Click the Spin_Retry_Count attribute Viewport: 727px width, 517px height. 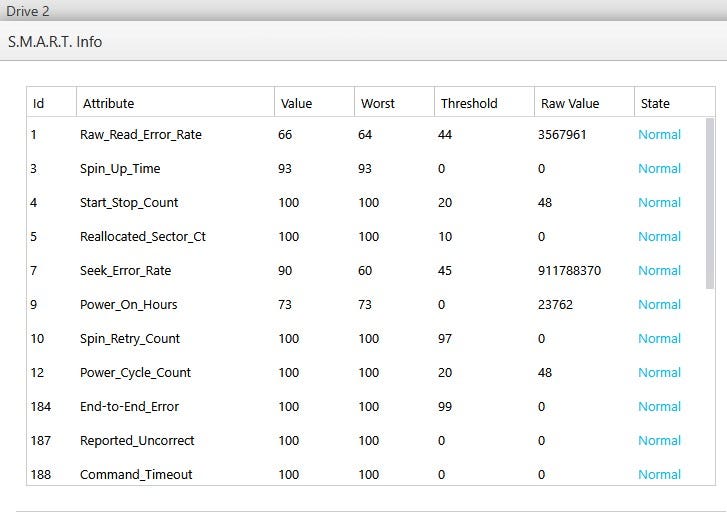point(130,339)
